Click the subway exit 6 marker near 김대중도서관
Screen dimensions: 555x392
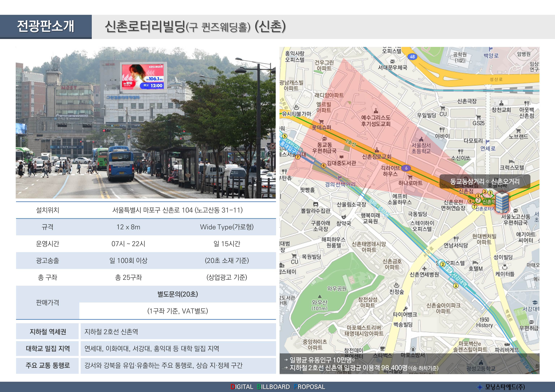(323, 165)
